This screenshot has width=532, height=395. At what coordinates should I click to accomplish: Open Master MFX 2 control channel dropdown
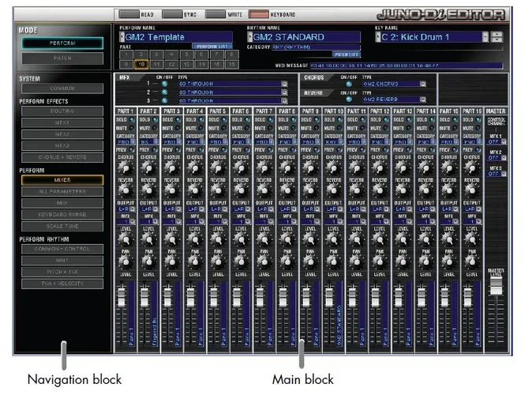coord(504,158)
